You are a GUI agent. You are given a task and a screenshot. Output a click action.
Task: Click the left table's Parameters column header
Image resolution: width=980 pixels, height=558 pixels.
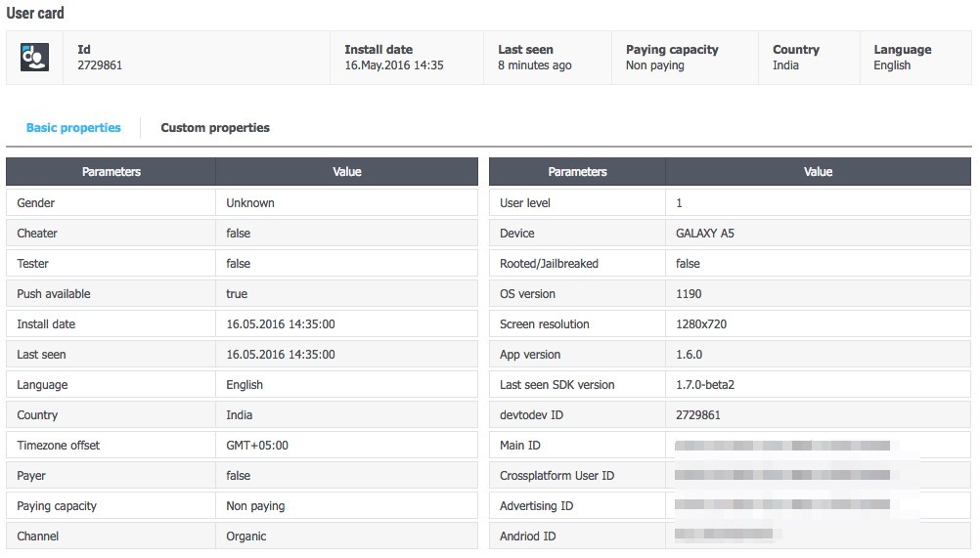tap(111, 172)
